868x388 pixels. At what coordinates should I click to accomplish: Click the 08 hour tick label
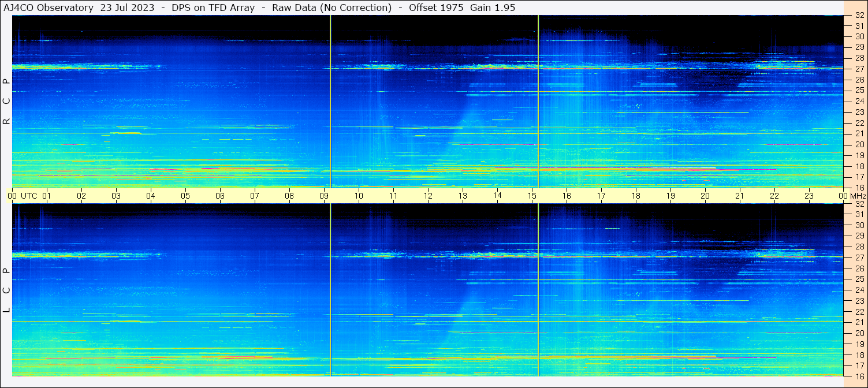[x=289, y=196]
